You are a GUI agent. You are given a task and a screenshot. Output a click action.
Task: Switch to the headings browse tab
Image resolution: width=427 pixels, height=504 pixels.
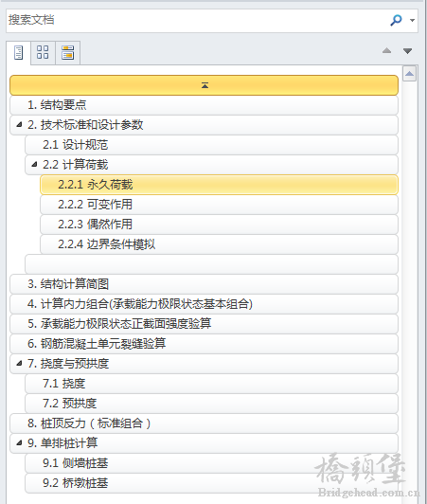pos(19,52)
